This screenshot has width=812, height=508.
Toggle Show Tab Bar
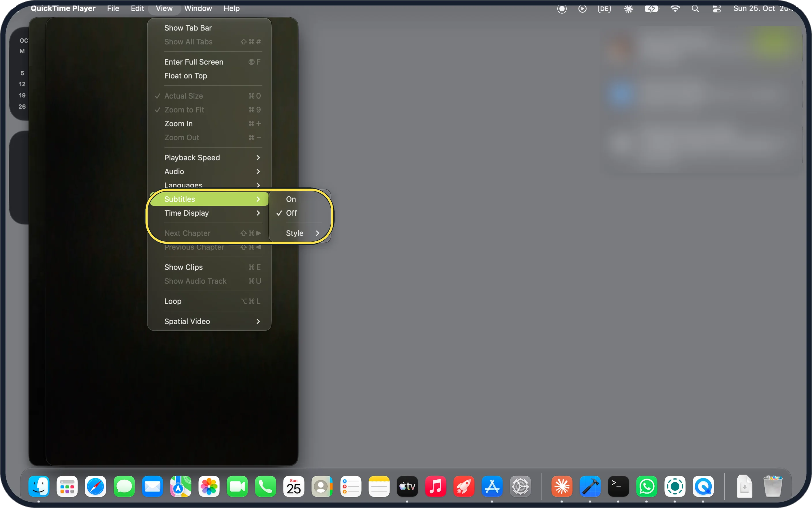coord(209,28)
